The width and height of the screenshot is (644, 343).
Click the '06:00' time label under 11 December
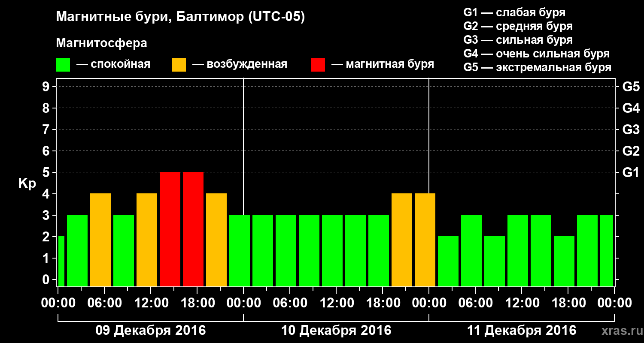pyautogui.click(x=475, y=303)
